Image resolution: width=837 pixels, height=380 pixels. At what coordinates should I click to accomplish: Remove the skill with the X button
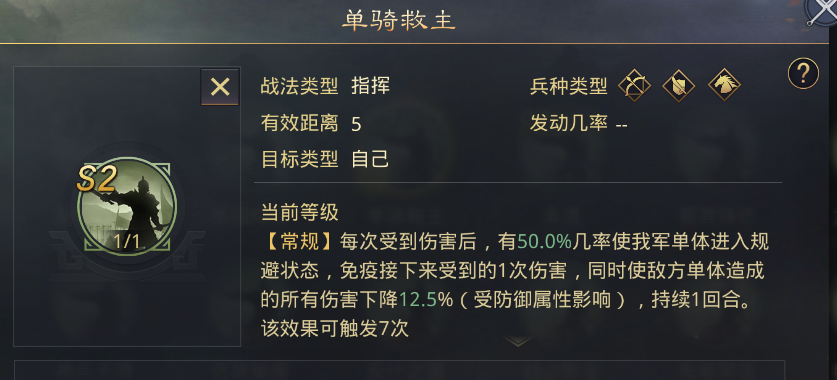(x=220, y=86)
